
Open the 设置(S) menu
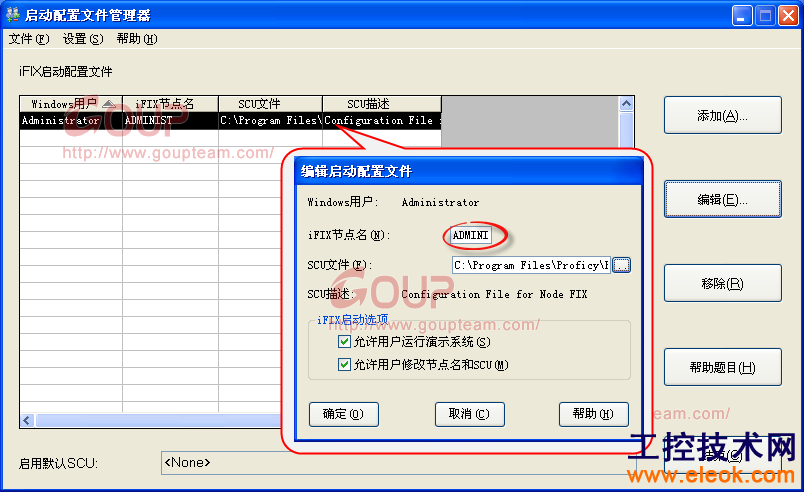tap(83, 39)
